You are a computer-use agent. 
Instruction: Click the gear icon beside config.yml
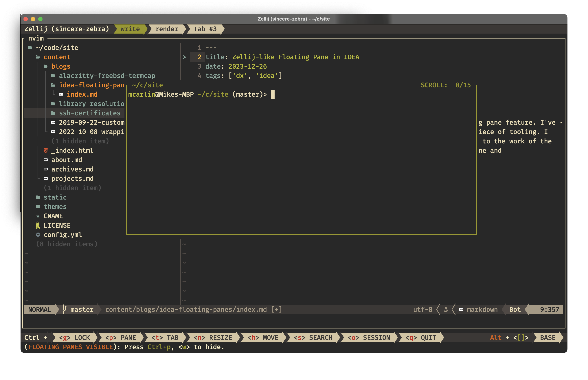38,235
